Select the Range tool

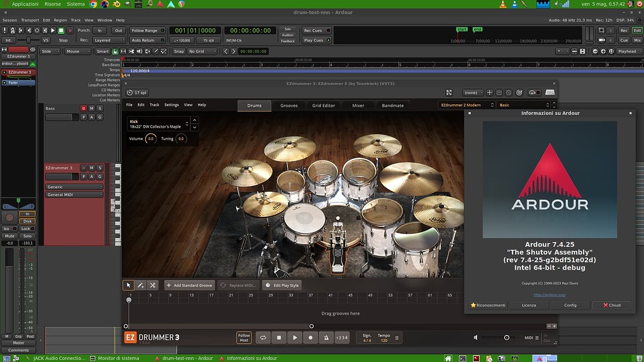(x=123, y=52)
